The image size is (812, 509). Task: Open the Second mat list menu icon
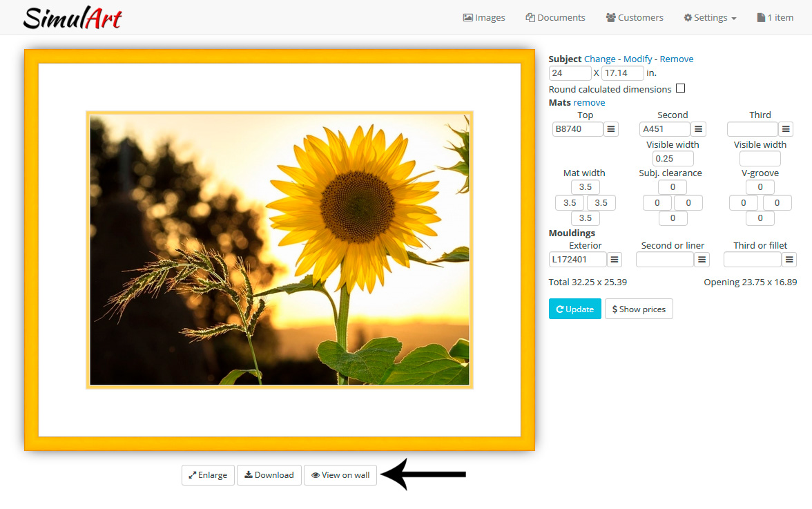click(x=699, y=129)
